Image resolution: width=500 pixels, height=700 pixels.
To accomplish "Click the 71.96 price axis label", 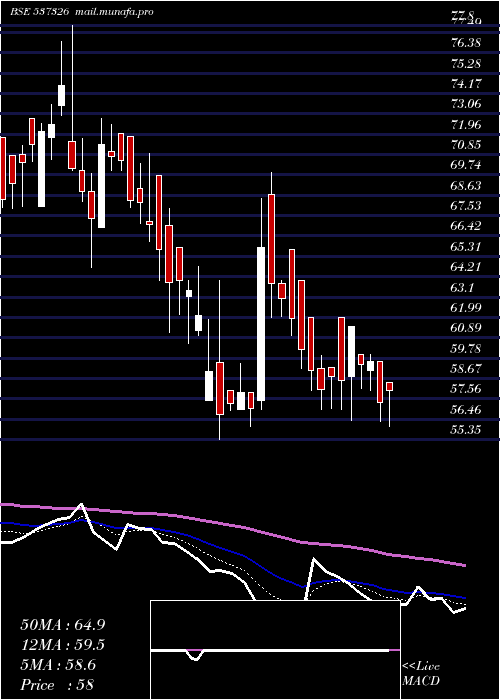I will (466, 125).
